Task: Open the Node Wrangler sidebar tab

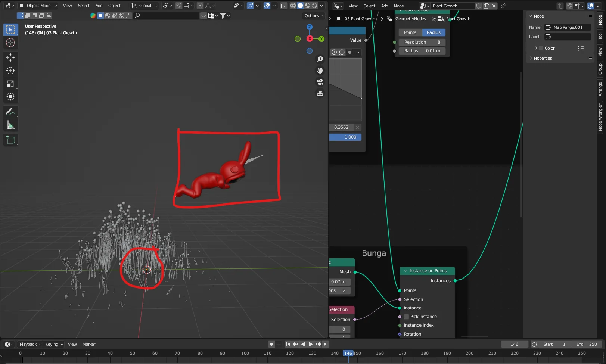Action: (x=600, y=117)
